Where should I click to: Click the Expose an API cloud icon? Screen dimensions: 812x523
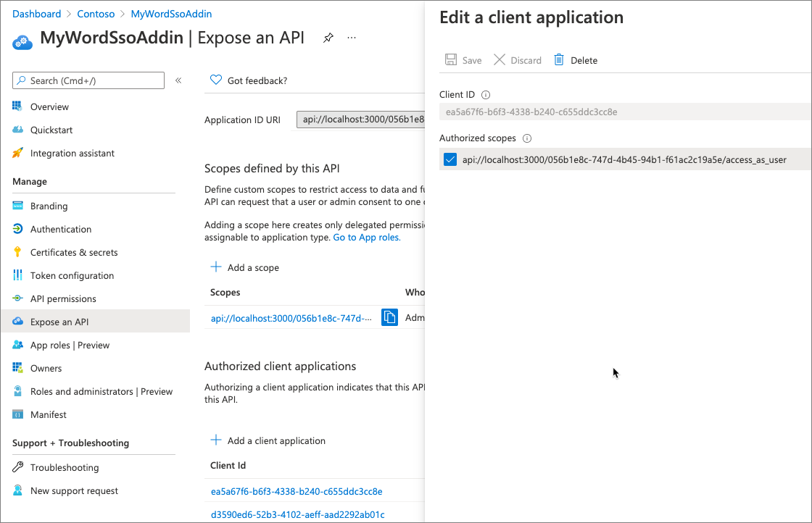(x=17, y=321)
